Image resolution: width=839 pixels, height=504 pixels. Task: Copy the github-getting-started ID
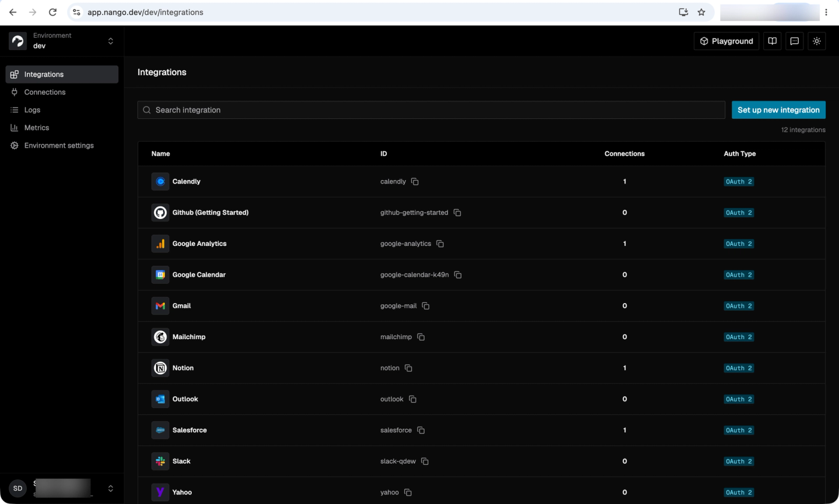(x=457, y=213)
